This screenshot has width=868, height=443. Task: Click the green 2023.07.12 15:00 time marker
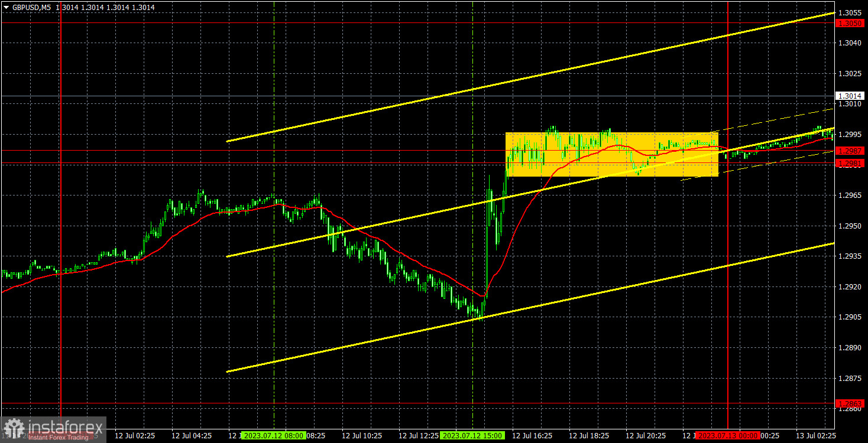(x=472, y=435)
